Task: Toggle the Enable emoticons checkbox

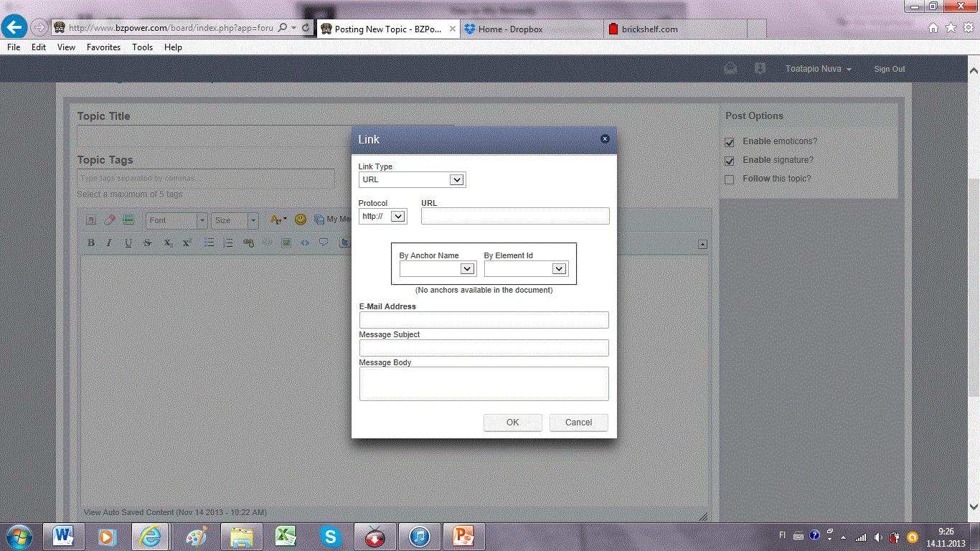Action: [x=730, y=142]
